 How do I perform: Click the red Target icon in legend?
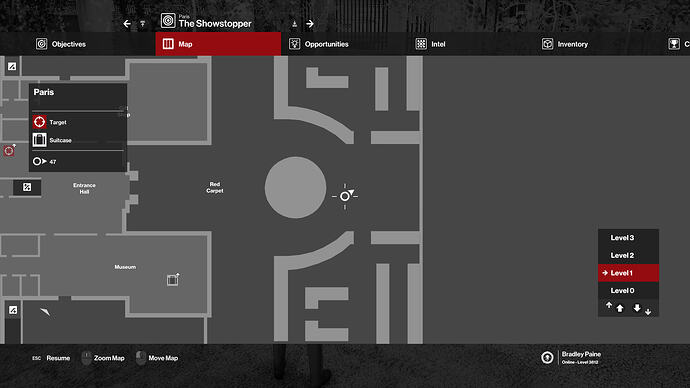pyautogui.click(x=39, y=122)
